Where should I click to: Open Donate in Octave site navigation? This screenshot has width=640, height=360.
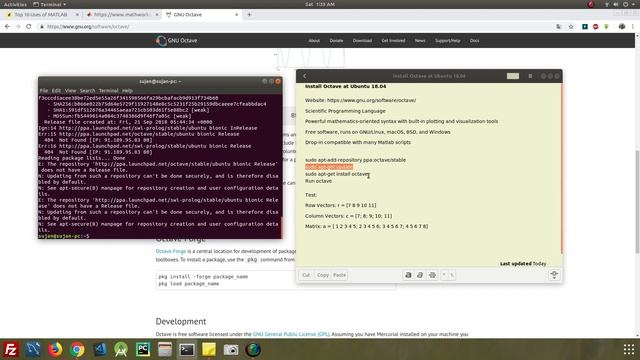(336, 41)
